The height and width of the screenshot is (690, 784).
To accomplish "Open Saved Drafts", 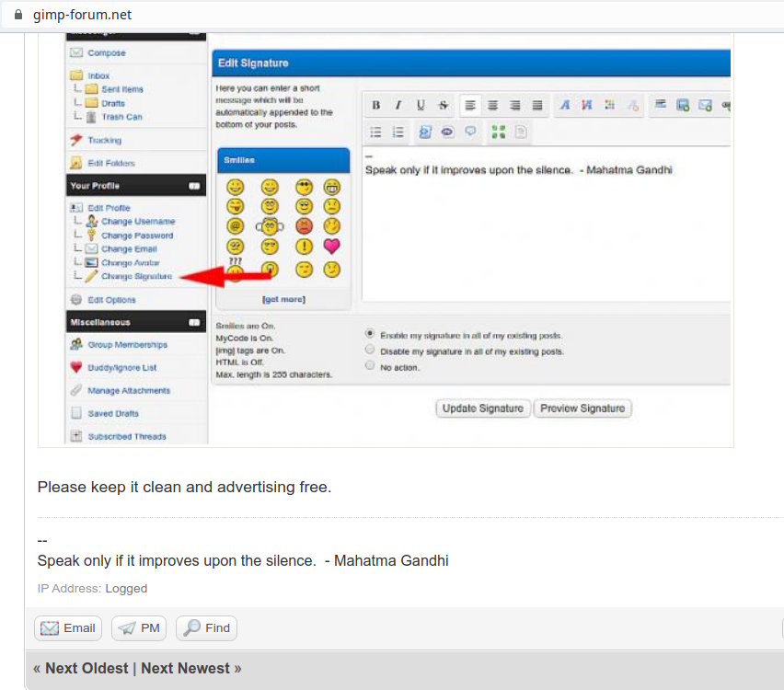I will [x=113, y=413].
